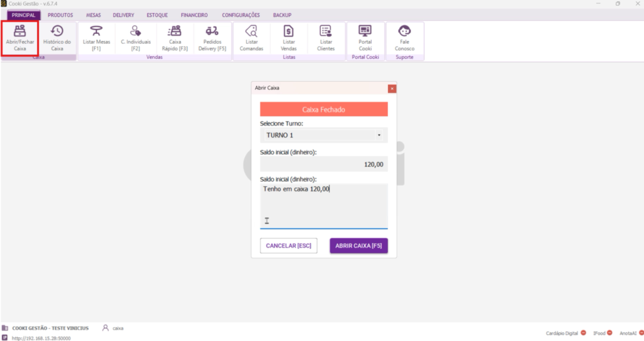This screenshot has width=644, height=341.
Task: Close the Abrir Caixa dialog
Action: pos(392,89)
